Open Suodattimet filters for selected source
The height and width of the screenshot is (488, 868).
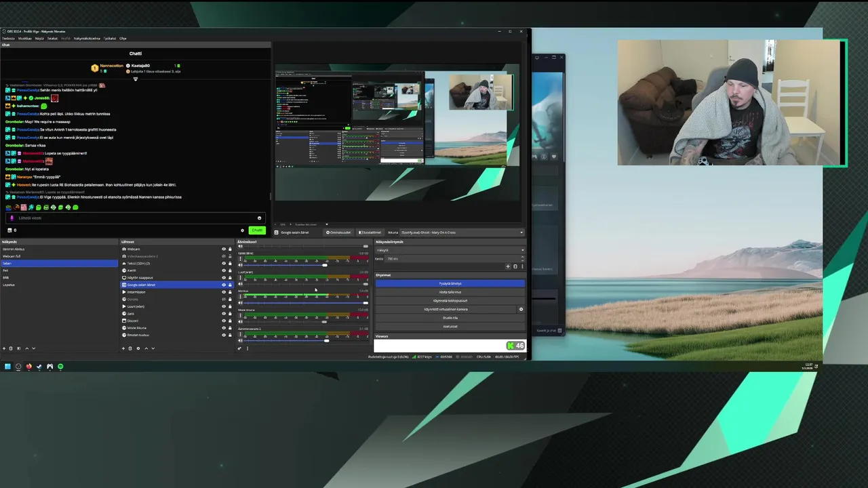tap(370, 232)
